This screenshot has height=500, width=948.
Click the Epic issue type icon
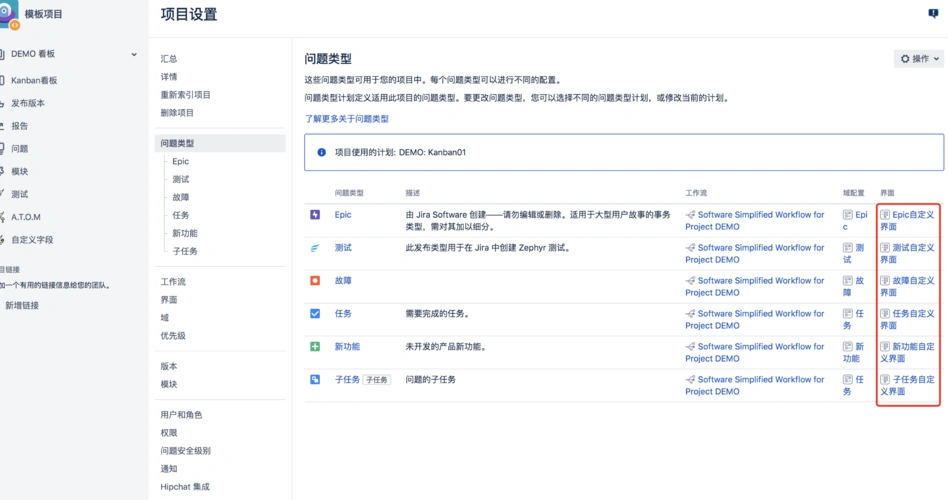tap(315, 215)
